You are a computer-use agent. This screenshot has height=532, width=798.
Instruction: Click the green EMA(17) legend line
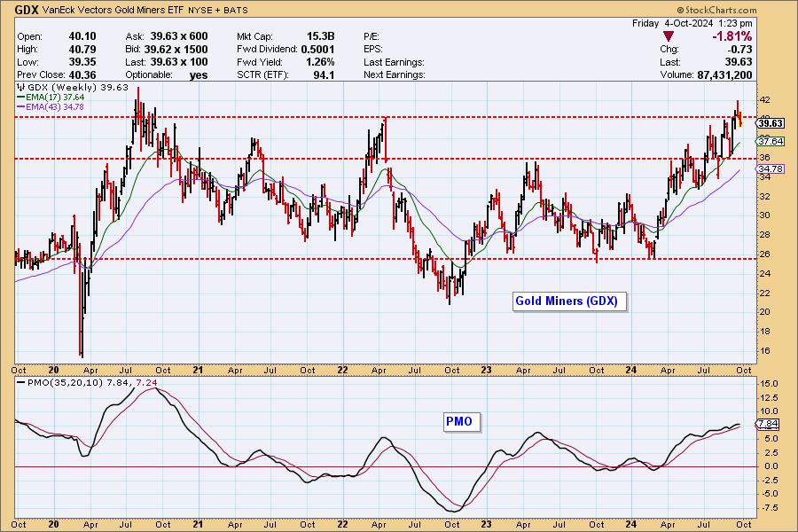tap(21, 98)
